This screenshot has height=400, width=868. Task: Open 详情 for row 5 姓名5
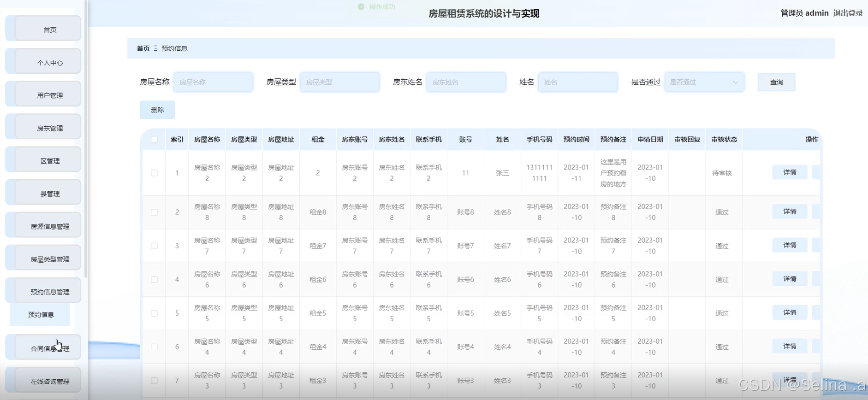click(x=790, y=312)
